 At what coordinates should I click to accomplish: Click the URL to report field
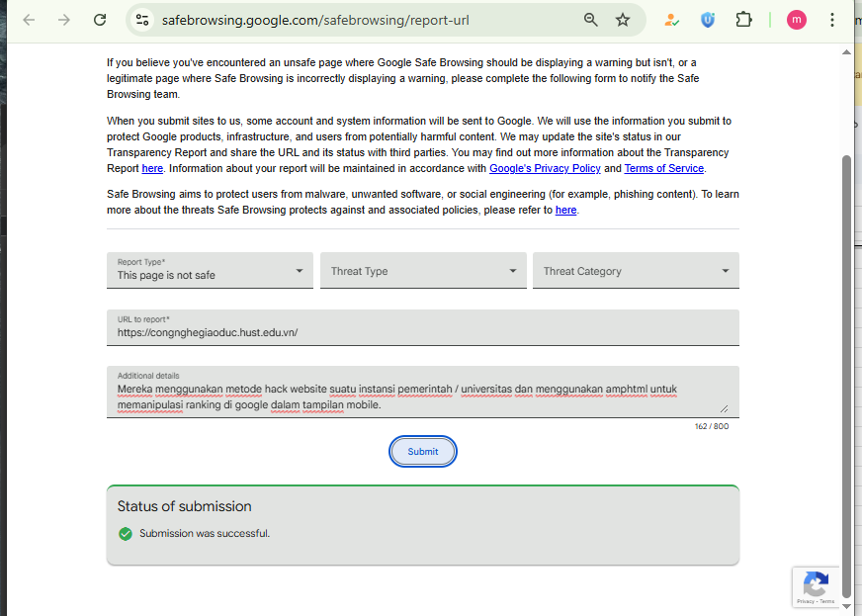423,328
